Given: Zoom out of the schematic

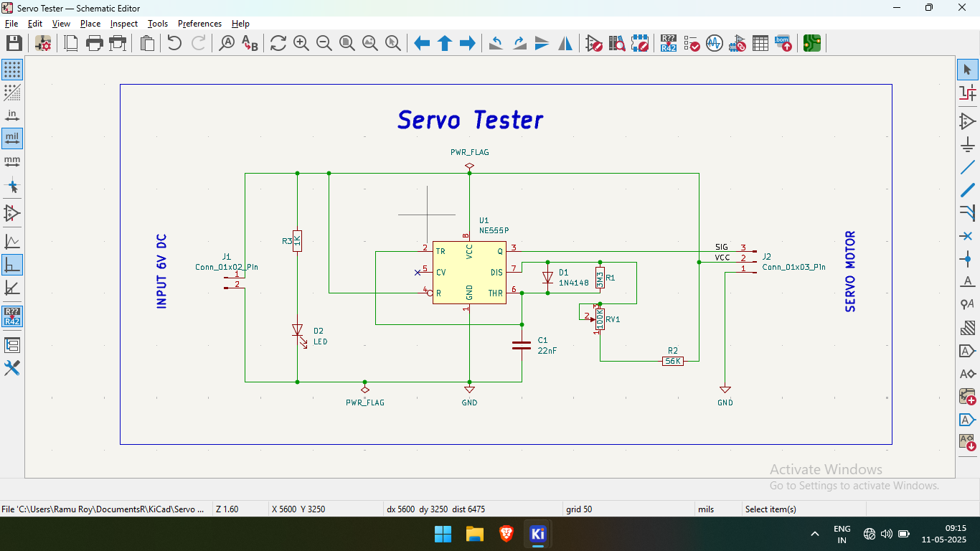Looking at the screenshot, I should point(324,43).
